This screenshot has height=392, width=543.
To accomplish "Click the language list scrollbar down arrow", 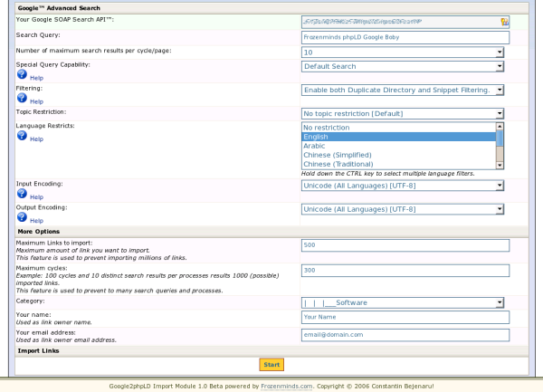I will tap(500, 164).
